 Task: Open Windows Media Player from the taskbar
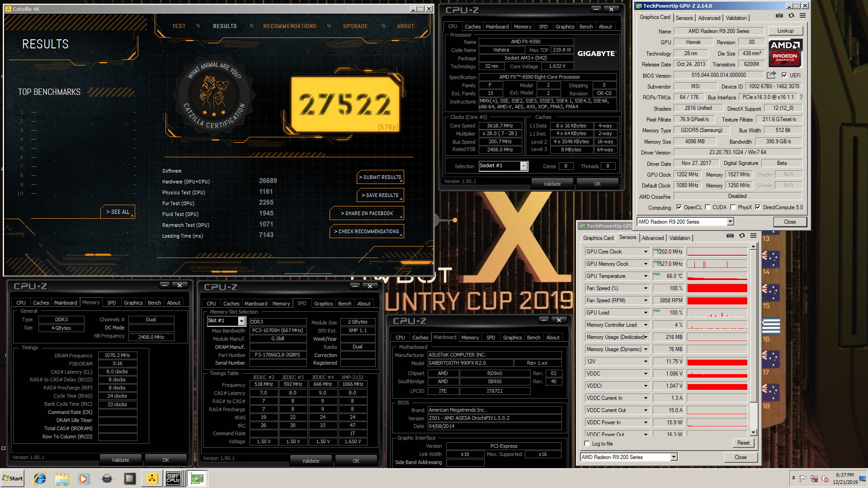coord(84,479)
